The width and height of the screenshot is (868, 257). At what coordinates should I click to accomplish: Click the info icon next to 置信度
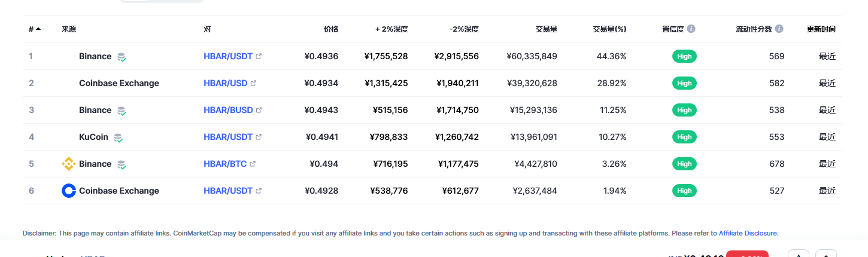click(691, 29)
